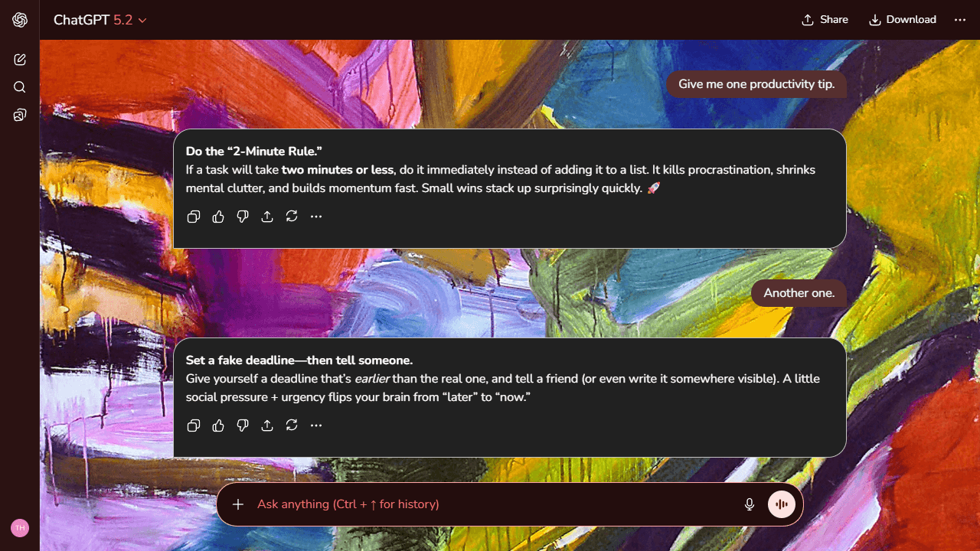980x551 pixels.
Task: Give thumbs up to the 2-Minute Rule tip
Action: (x=217, y=217)
